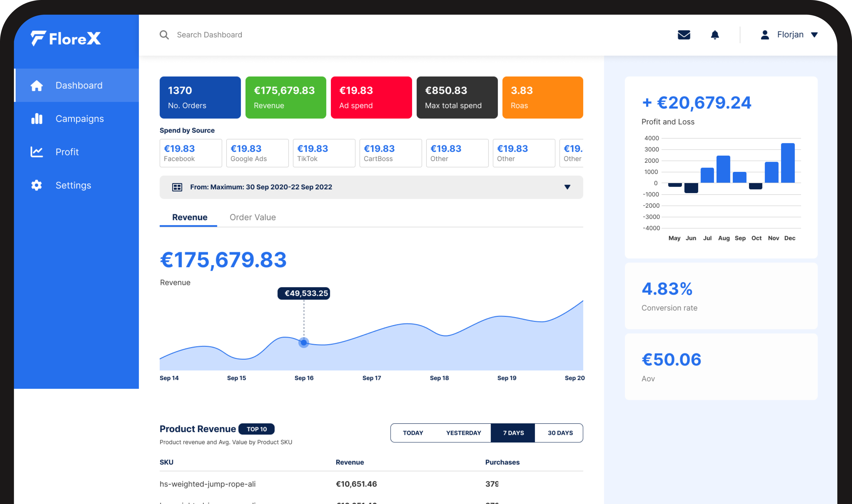Open messages envelope icon
Screen dimensions: 852x504
tap(684, 35)
